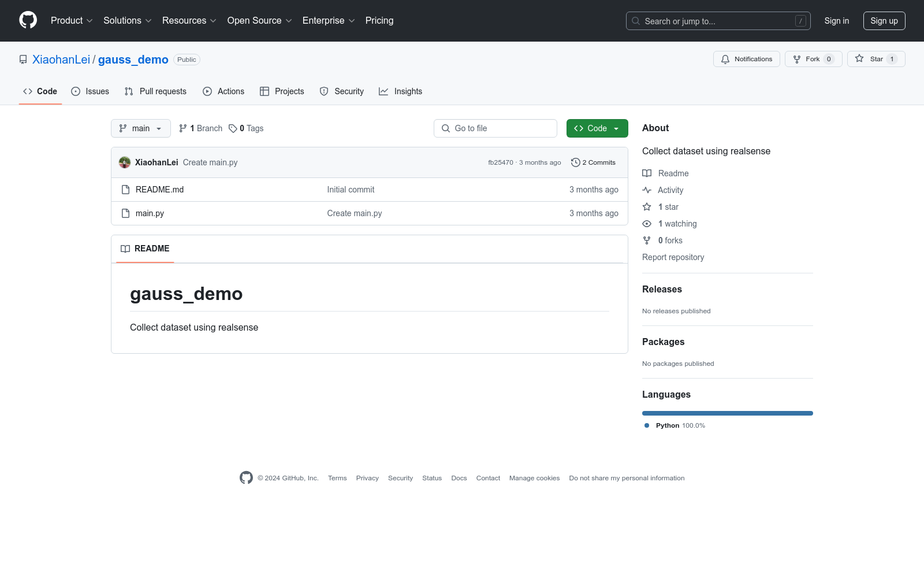
Task: Open the Actions tab
Action: click(223, 91)
